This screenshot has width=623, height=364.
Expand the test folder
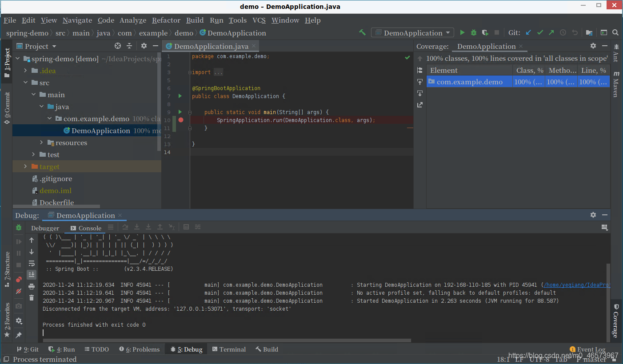34,154
